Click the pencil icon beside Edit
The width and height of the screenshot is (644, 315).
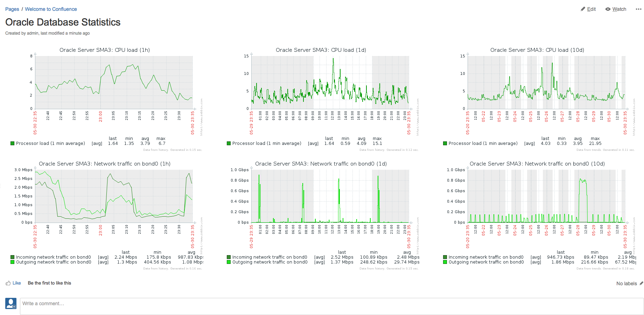pyautogui.click(x=583, y=9)
